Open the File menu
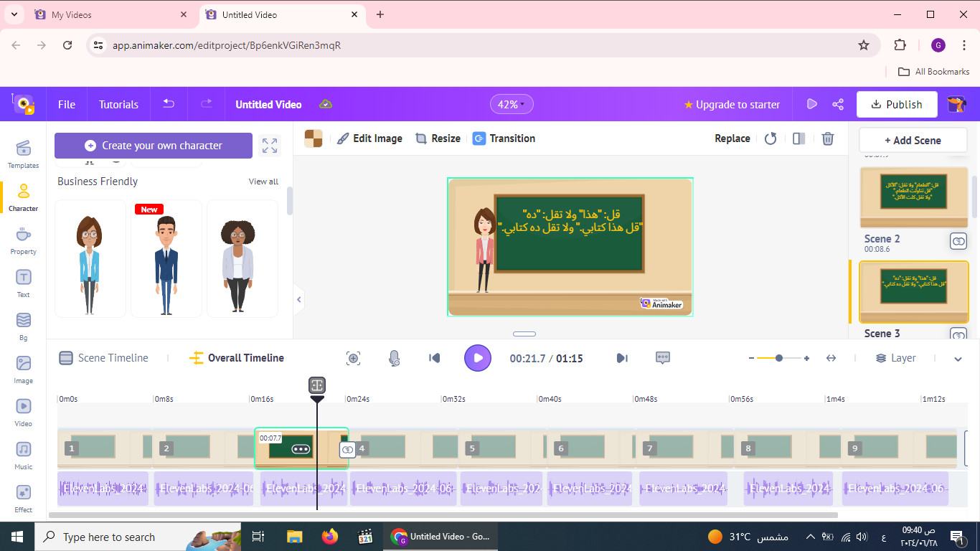The width and height of the screenshot is (980, 551). (67, 104)
